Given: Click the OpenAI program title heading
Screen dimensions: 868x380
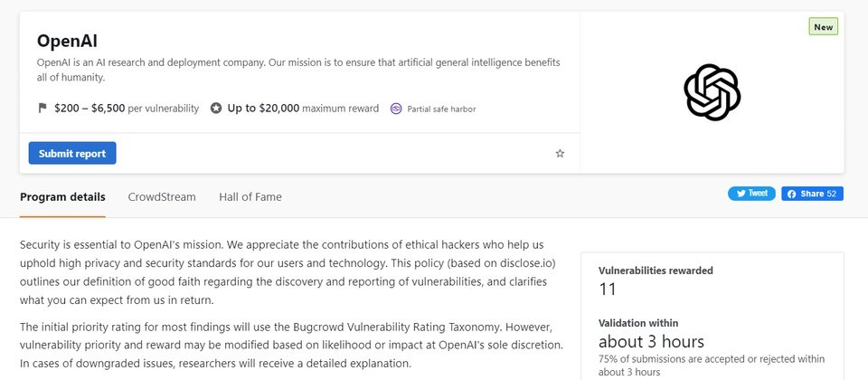Looking at the screenshot, I should tap(67, 42).
